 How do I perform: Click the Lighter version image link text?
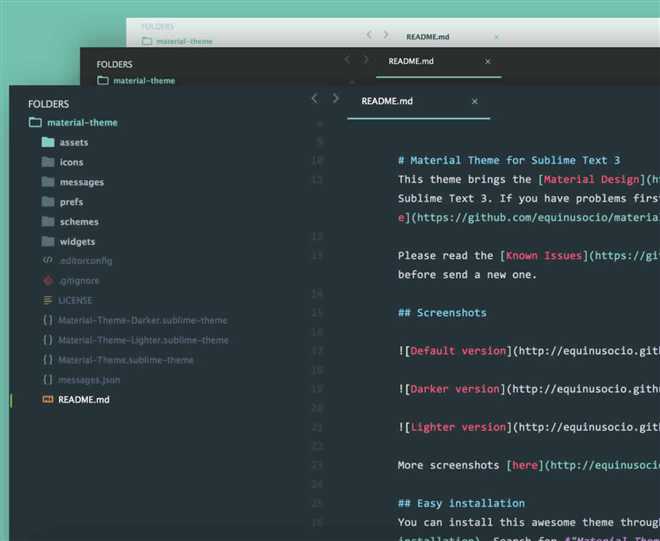(458, 427)
